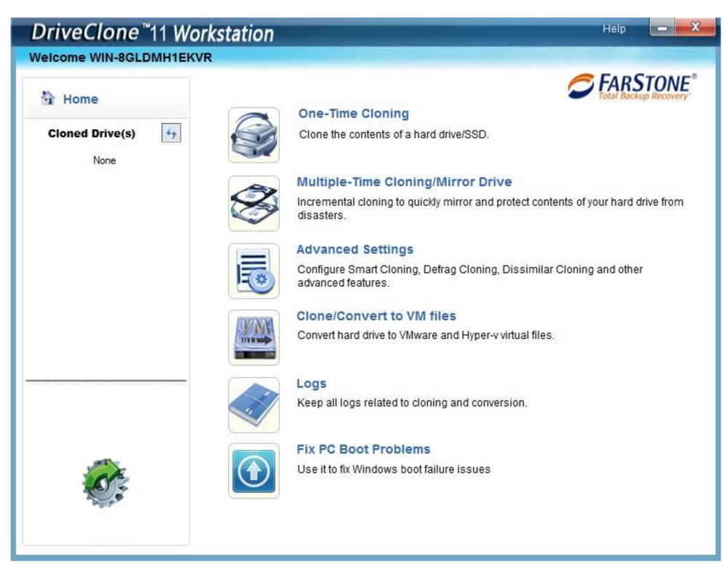Click 'Use it to fix Windows boot failure issues'
Screen dimensions: 728x578
click(x=394, y=469)
